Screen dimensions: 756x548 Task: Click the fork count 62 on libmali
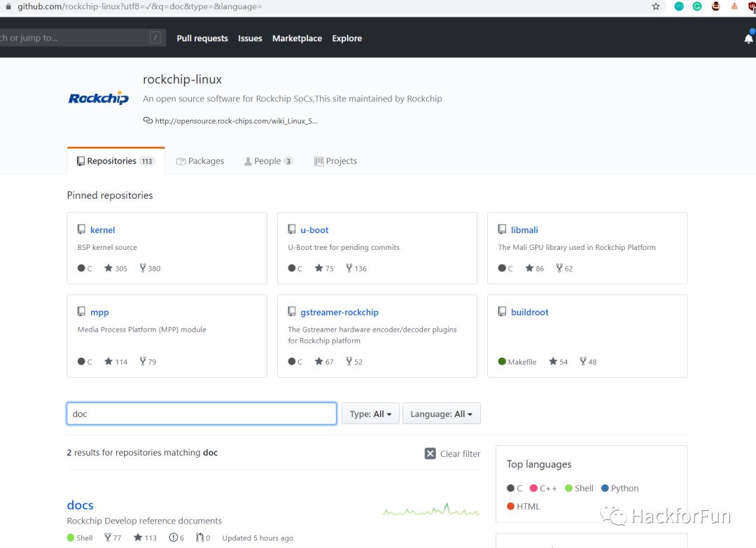point(564,269)
